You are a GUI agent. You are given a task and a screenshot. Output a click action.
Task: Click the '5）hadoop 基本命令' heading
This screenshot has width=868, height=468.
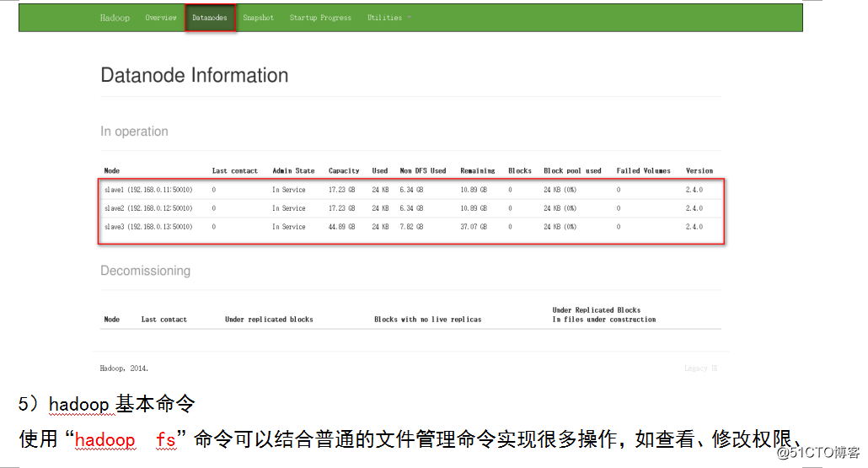(106, 404)
